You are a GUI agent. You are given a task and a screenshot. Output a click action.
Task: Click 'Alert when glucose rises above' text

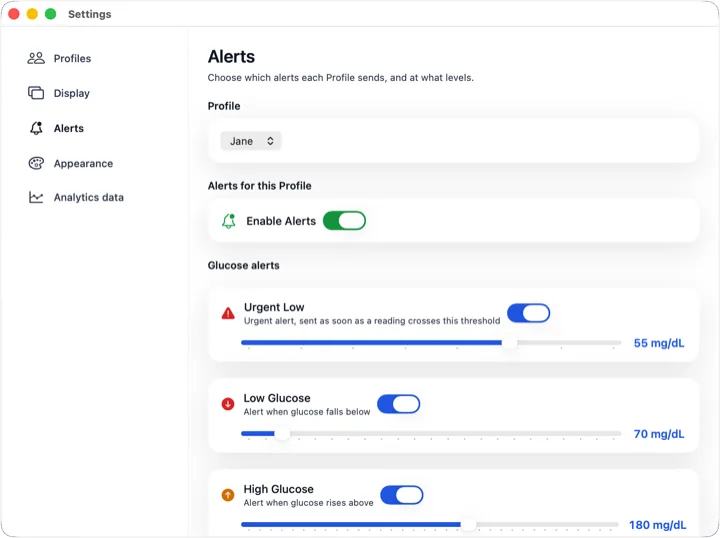308,503
